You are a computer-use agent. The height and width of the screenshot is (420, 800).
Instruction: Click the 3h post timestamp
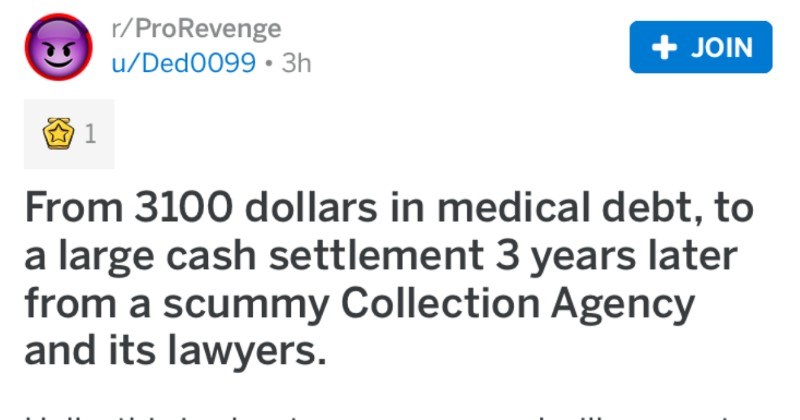(296, 62)
